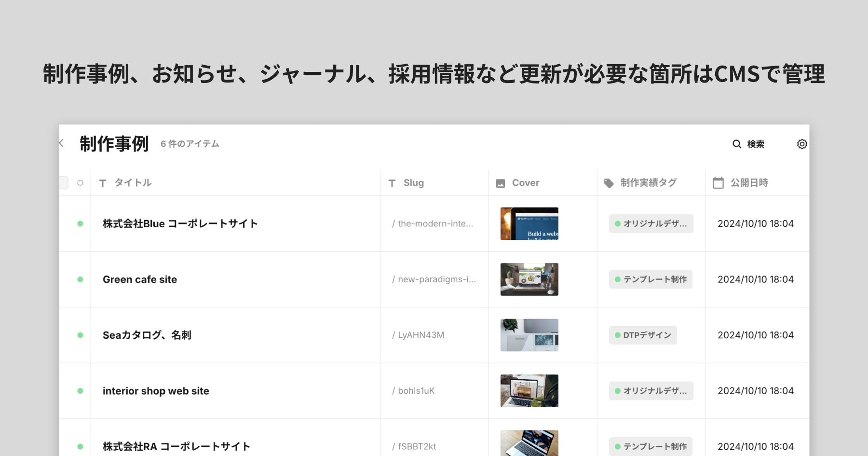
Task: Open cover thumbnail for Seaカタログ row
Action: pos(529,335)
